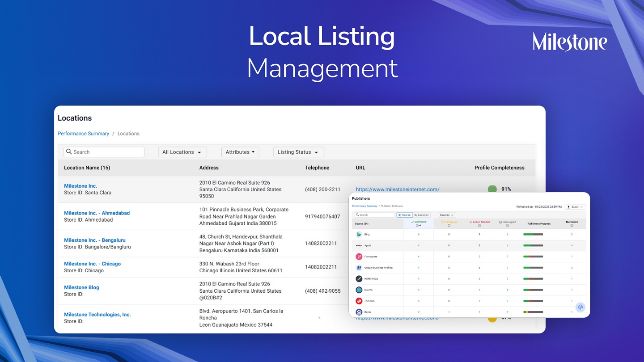This screenshot has height=362, width=644.
Task: Click the Bing publisher icon
Action: pyautogui.click(x=359, y=235)
